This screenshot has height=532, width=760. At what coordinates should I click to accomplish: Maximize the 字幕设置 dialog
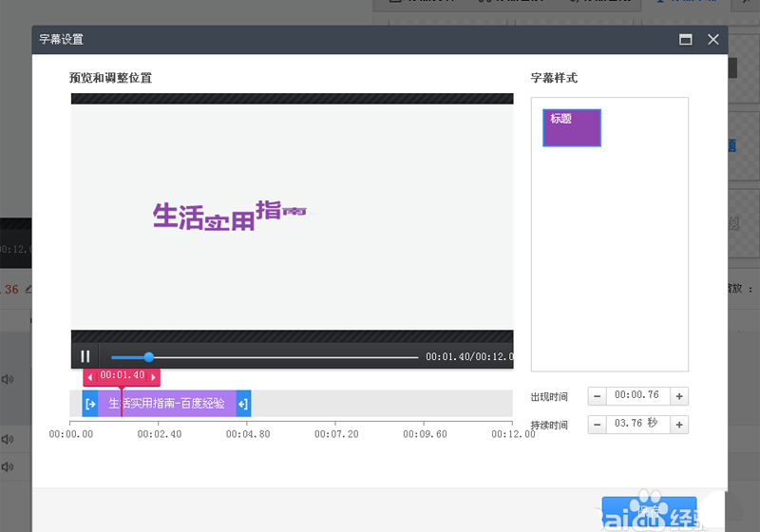tap(685, 40)
